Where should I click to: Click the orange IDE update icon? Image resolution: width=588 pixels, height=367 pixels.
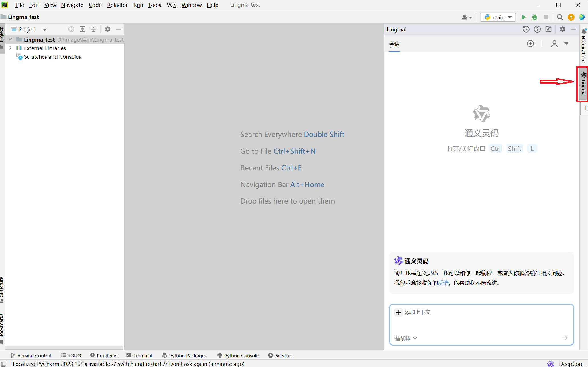click(x=571, y=17)
